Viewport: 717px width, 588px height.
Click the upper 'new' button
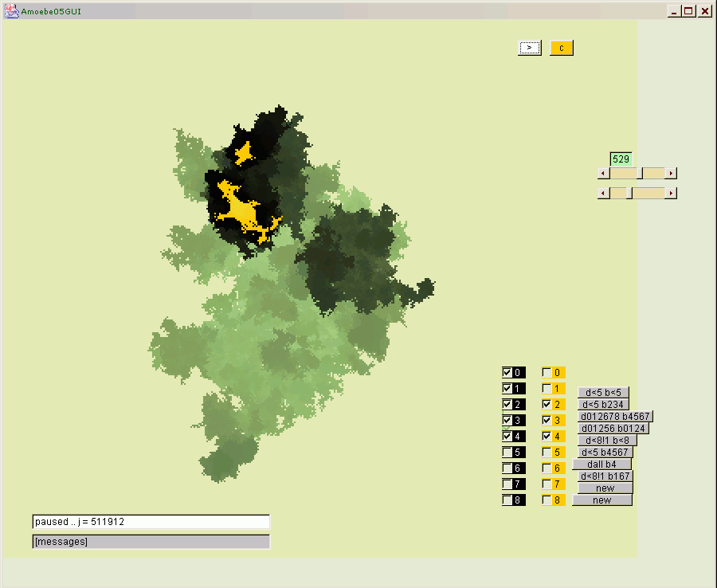pyautogui.click(x=605, y=488)
